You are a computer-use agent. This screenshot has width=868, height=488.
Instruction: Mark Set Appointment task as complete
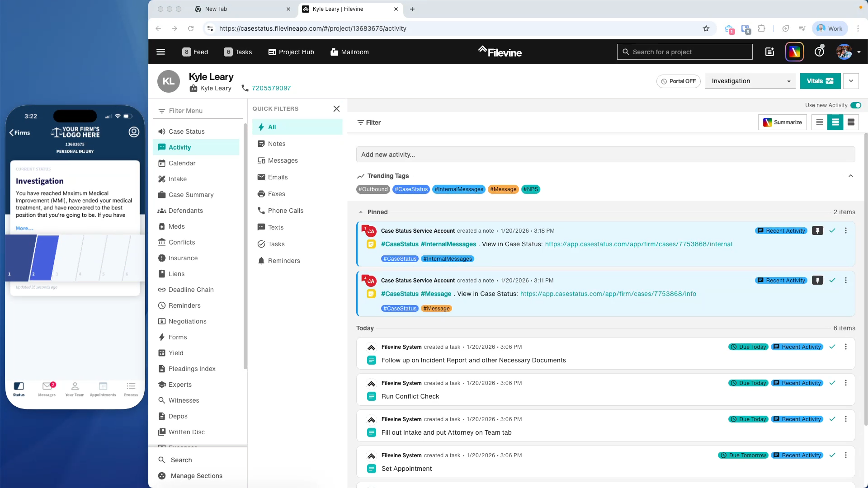coord(832,455)
